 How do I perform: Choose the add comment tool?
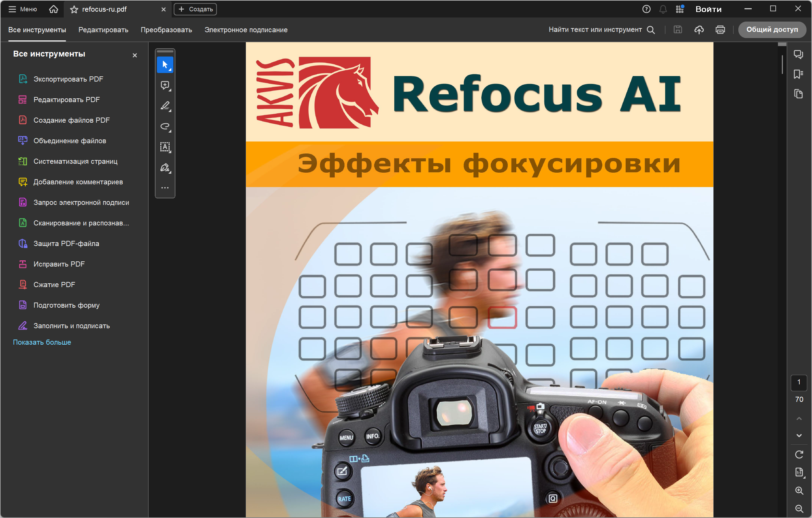(165, 85)
